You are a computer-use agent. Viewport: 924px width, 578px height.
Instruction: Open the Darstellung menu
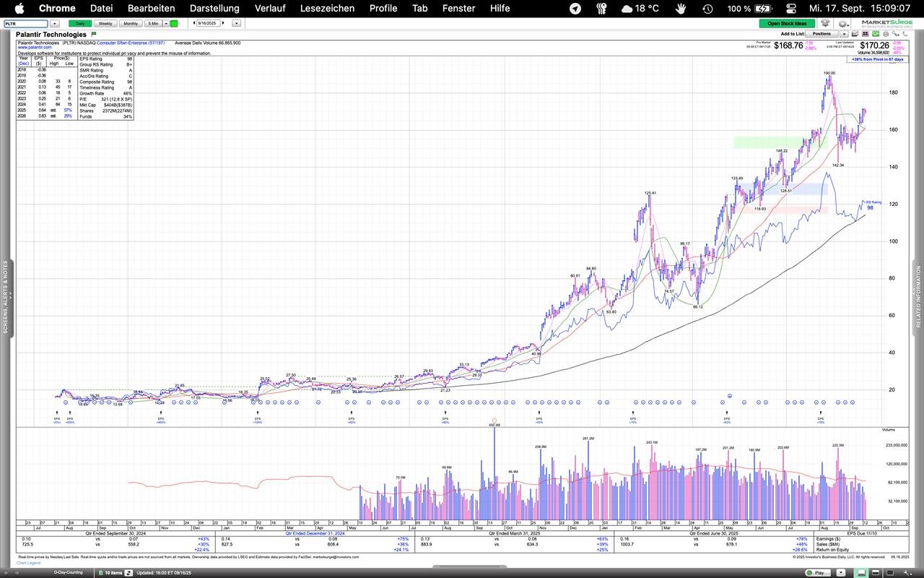click(x=214, y=8)
